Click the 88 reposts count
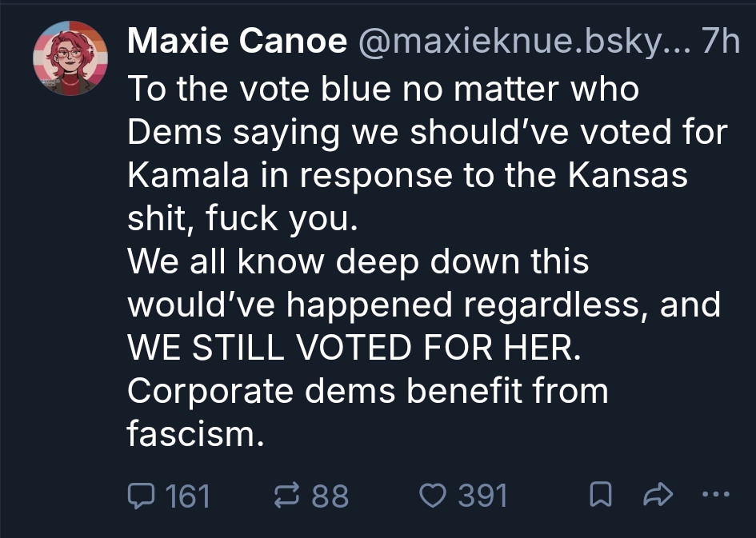The height and width of the screenshot is (538, 756). [x=330, y=496]
